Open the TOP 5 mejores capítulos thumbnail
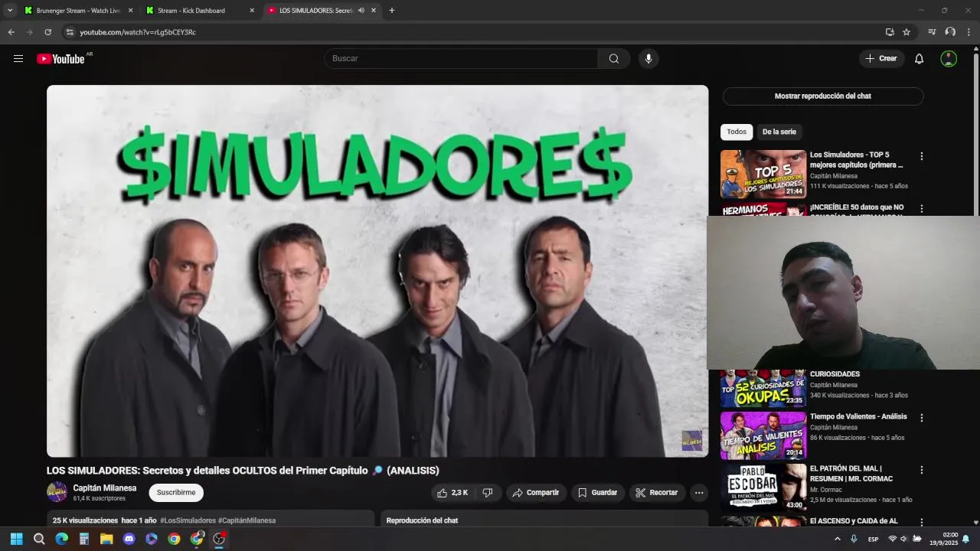The width and height of the screenshot is (980, 551). click(763, 174)
